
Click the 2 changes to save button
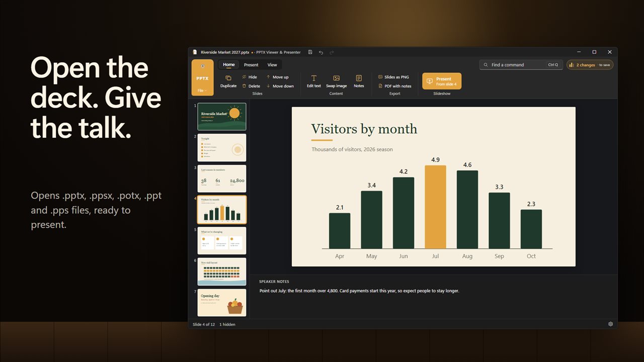point(590,65)
